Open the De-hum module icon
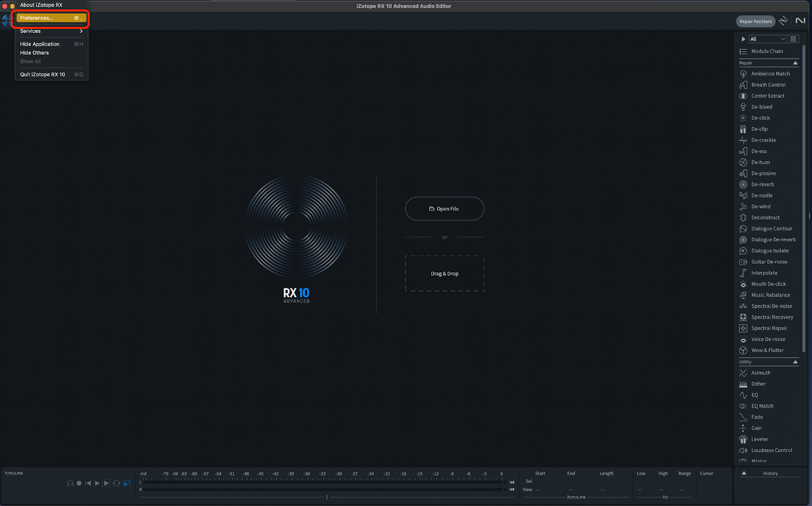This screenshot has height=506, width=812. pyautogui.click(x=743, y=162)
